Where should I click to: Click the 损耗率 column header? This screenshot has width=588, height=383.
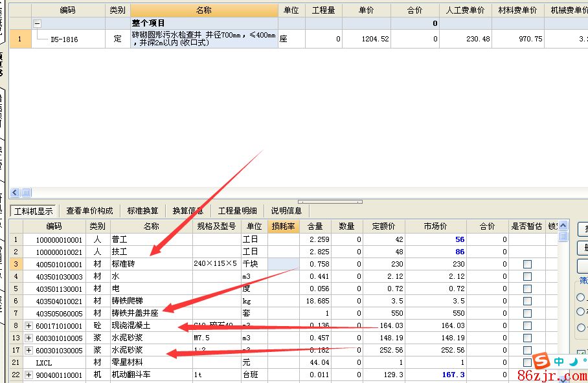click(283, 226)
